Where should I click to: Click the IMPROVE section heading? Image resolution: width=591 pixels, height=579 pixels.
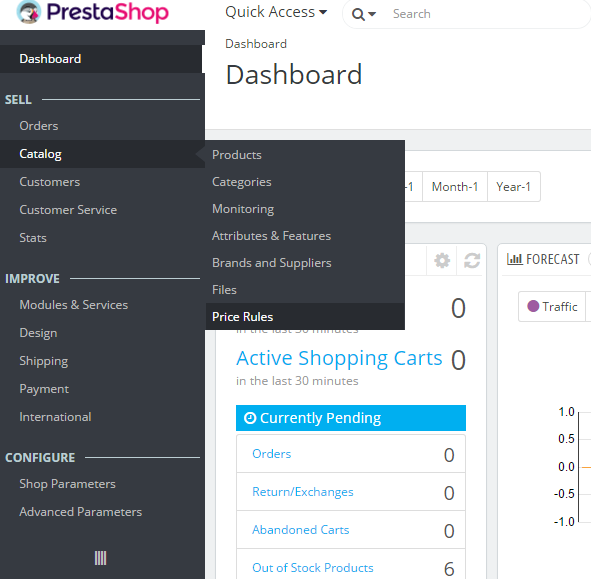(x=32, y=279)
